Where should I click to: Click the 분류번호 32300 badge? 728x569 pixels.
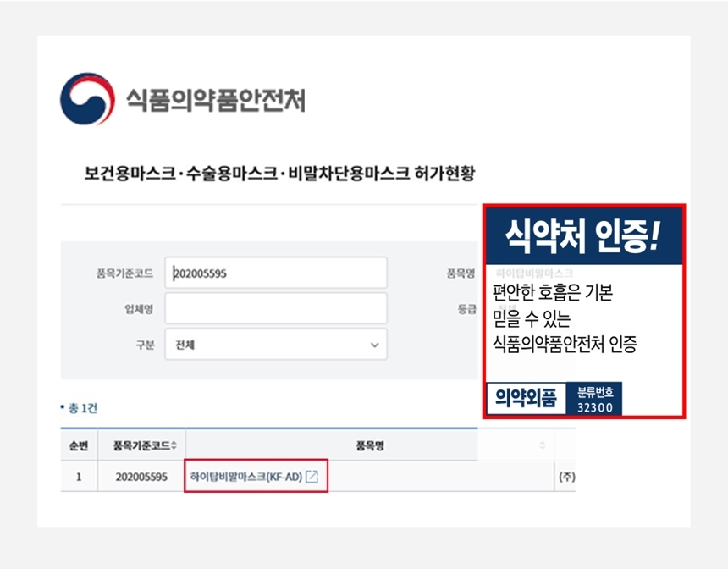pyautogui.click(x=596, y=399)
